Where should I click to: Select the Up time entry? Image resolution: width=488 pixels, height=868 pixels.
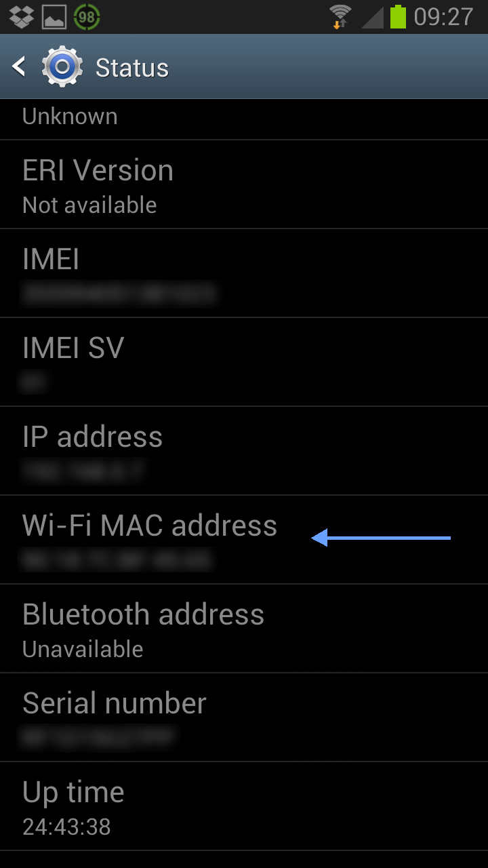[244, 807]
